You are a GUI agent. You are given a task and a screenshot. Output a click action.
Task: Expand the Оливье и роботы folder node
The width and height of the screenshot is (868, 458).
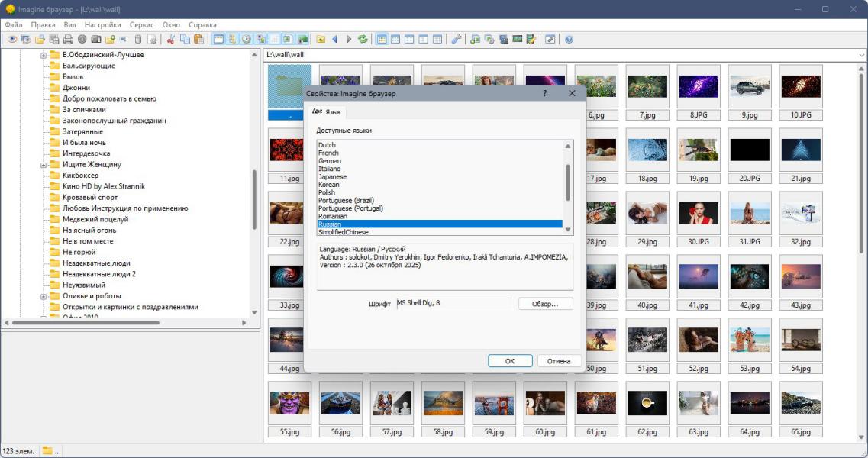[x=44, y=296]
